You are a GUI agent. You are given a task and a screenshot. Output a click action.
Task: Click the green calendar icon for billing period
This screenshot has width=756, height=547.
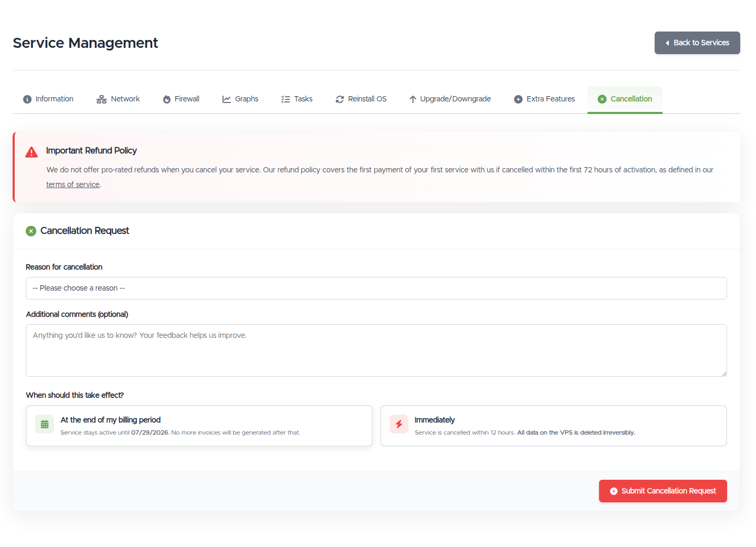(45, 425)
